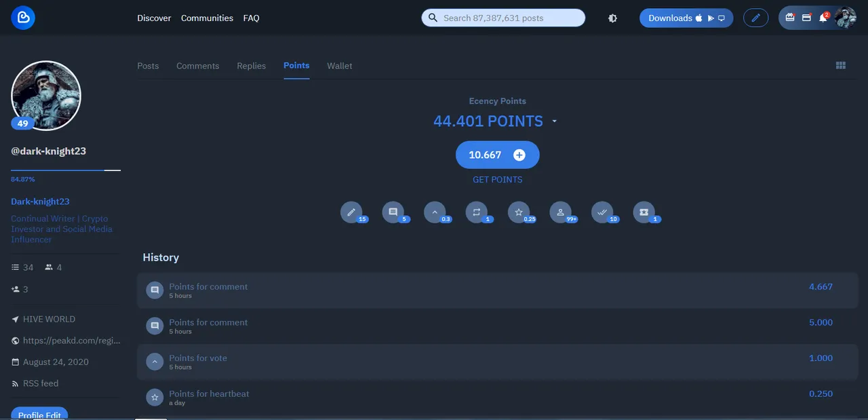Image resolution: width=868 pixels, height=420 pixels.
Task: Open the pencil write-post icon in header
Action: point(755,18)
